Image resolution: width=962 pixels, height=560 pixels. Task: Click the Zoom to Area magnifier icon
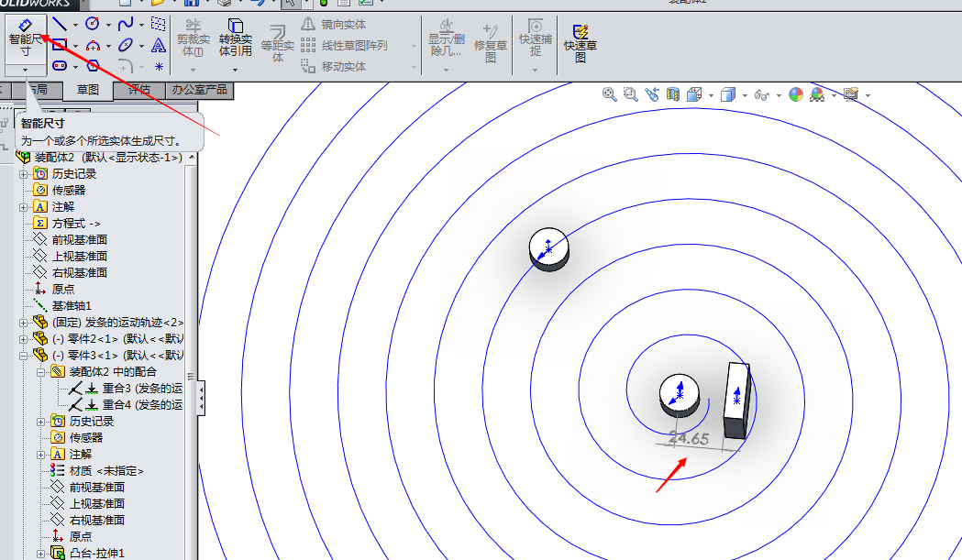pos(630,94)
